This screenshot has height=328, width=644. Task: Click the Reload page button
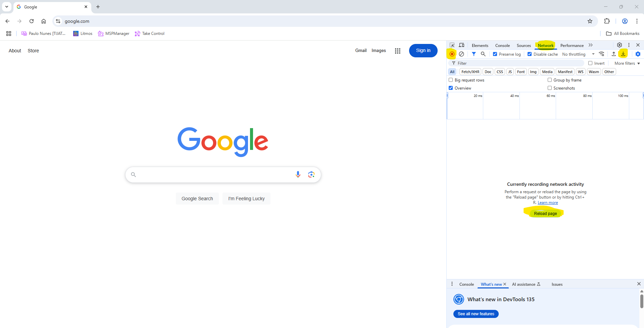tap(545, 213)
